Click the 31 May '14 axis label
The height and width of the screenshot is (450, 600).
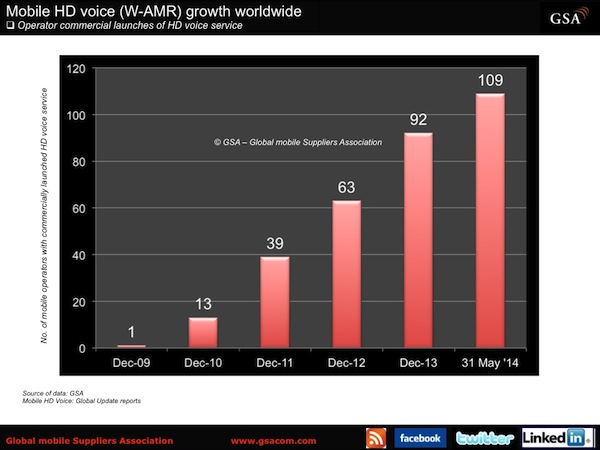489,360
